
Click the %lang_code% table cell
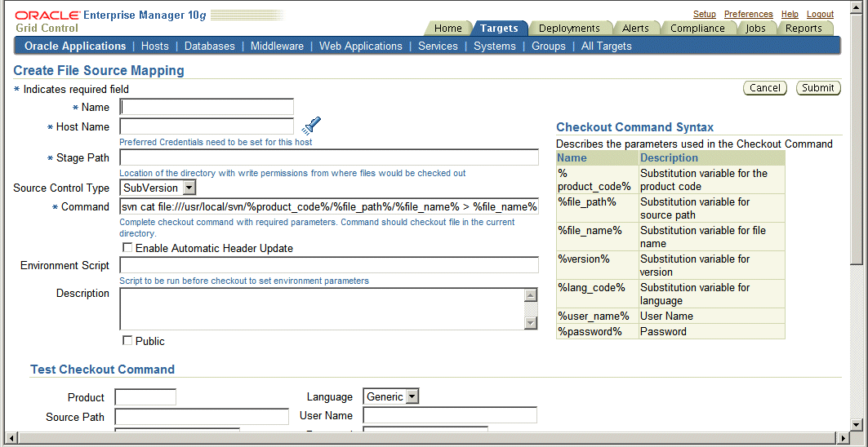597,294
